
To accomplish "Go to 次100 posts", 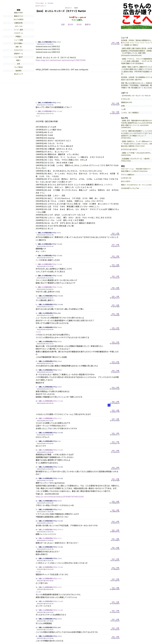I will pos(79,24).
